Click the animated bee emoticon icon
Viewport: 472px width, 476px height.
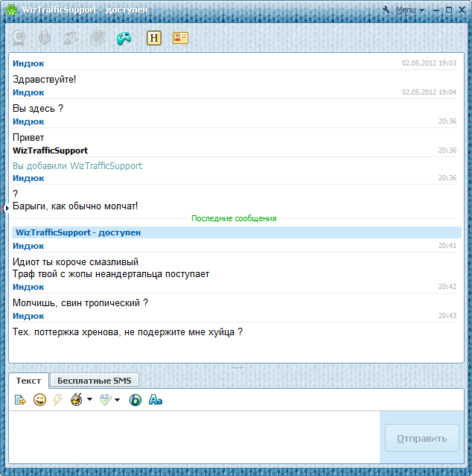coord(77,399)
